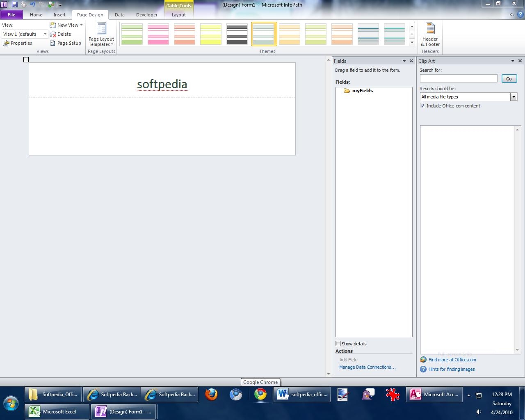
Task: Switch to the Insert tab
Action: point(59,15)
